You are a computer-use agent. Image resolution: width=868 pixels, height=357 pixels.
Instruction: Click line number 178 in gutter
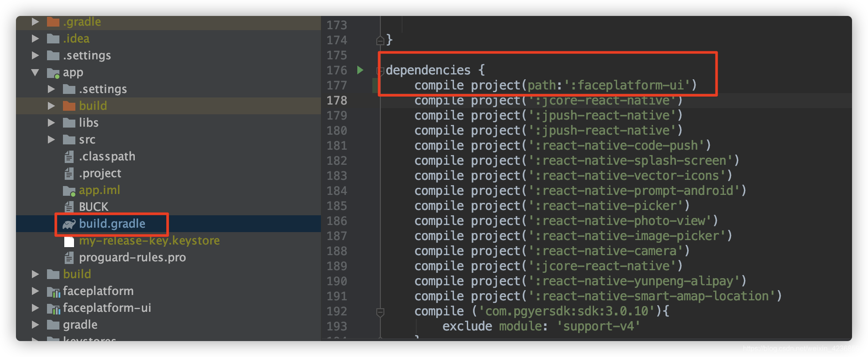pyautogui.click(x=337, y=101)
